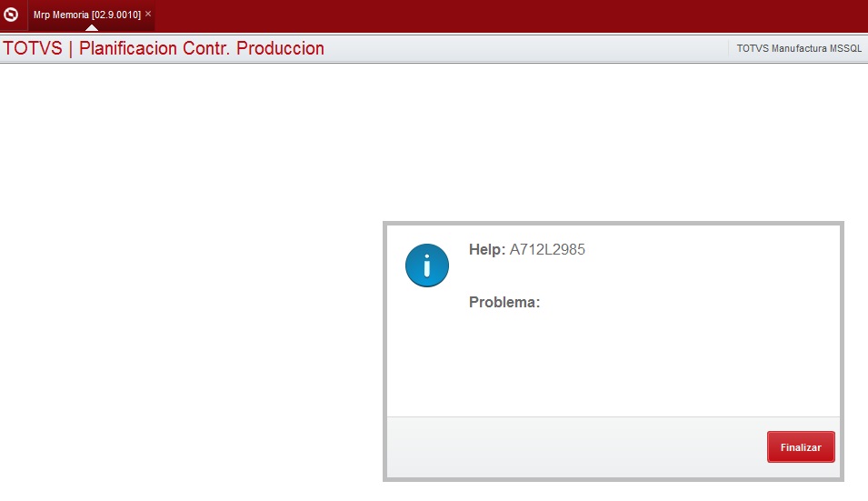Click the blue information icon in dialog
Viewport: 868px width, 501px height.
427,266
